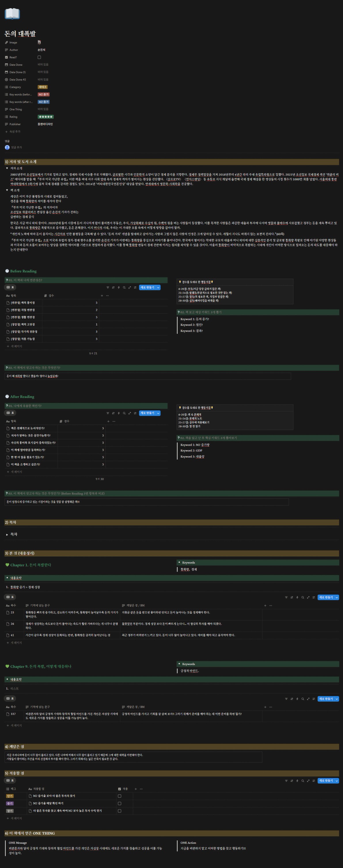The height and width of the screenshot is (868, 343).
Task: Open dropdown arrow beside 새로 만들기 in Chapter 1 table
Action: (337, 597)
